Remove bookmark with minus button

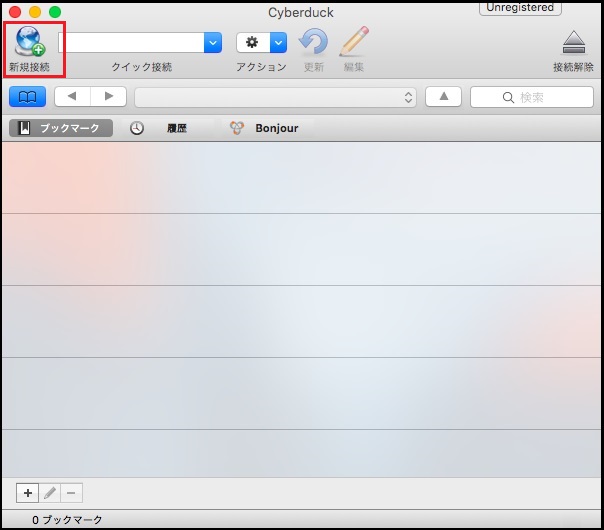tap(71, 493)
